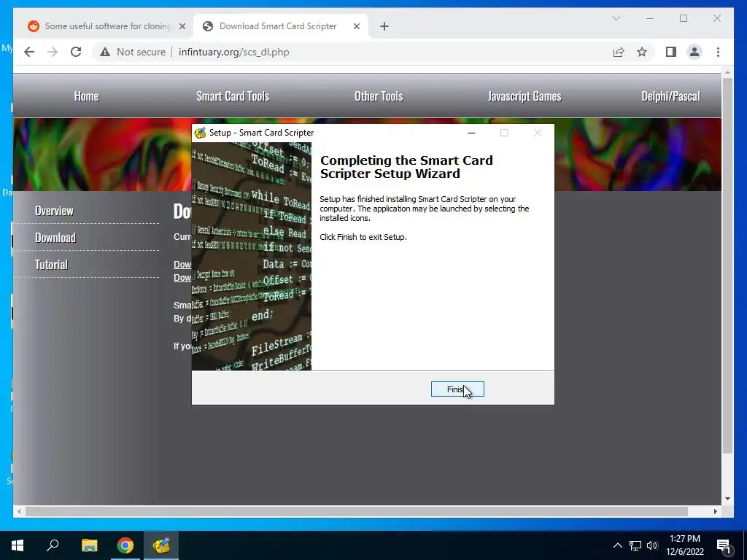Screen dimensions: 747x560
Task: Open Other Tools menu
Action: tap(379, 96)
